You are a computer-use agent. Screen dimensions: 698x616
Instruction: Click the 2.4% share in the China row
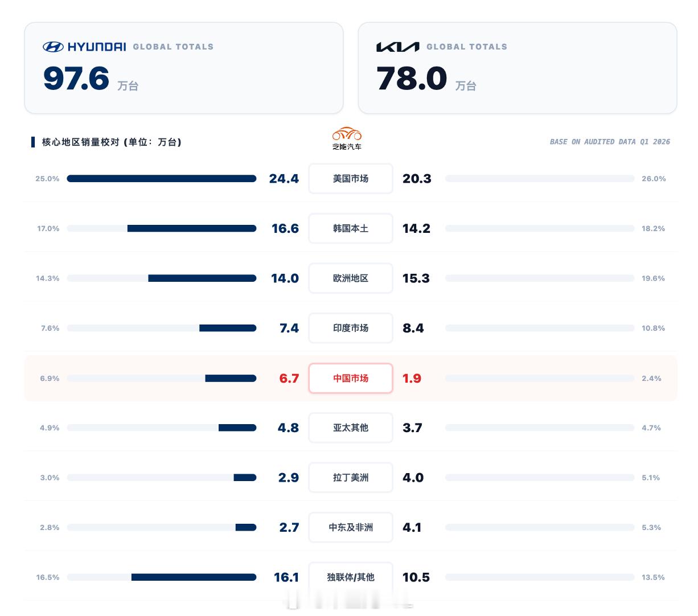[x=651, y=378]
